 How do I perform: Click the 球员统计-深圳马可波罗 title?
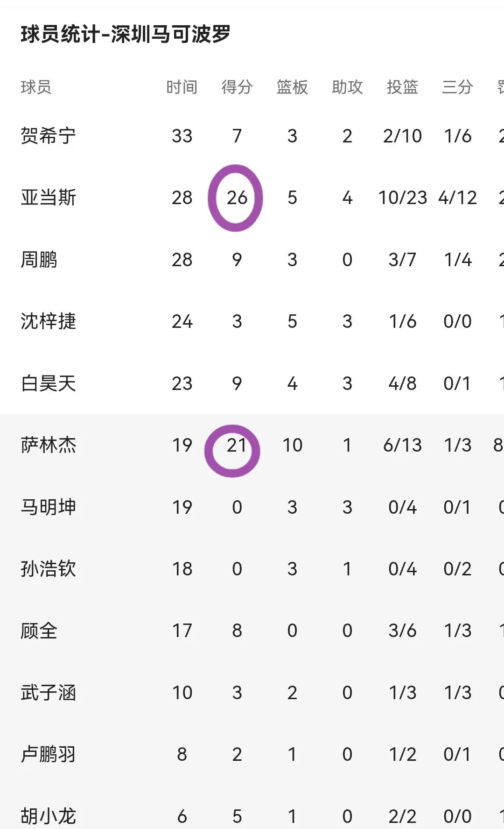(x=126, y=34)
